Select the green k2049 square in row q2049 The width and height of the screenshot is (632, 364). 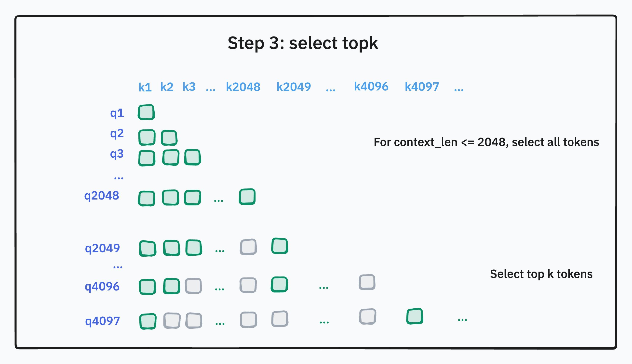pyautogui.click(x=280, y=246)
